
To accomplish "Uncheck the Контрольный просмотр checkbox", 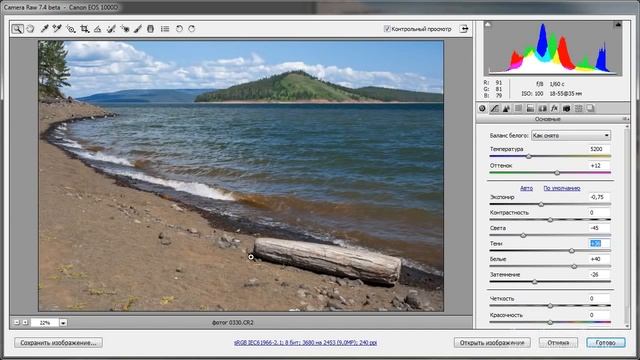I will pos(387,29).
